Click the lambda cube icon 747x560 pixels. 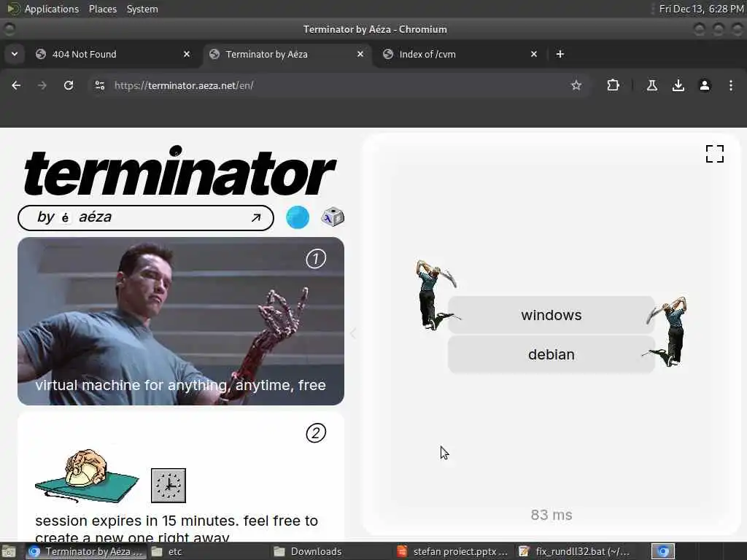333,217
